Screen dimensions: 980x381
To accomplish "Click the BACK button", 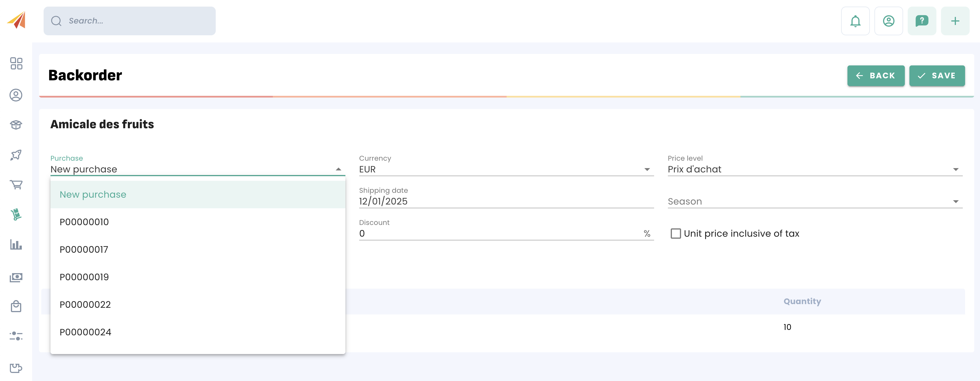I will tap(875, 76).
